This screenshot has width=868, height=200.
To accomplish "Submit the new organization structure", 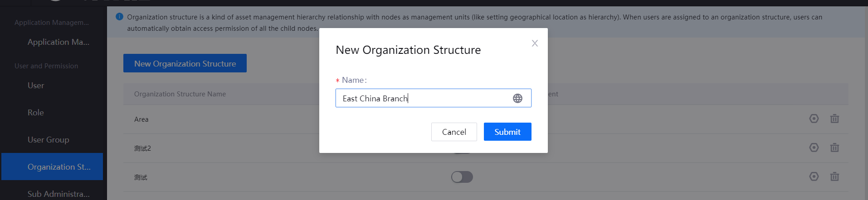I will [507, 132].
